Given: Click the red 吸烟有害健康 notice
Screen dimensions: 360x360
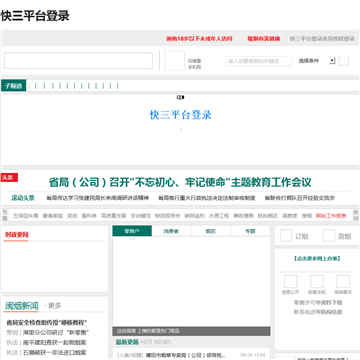Looking at the screenshot, I should pos(264,39).
